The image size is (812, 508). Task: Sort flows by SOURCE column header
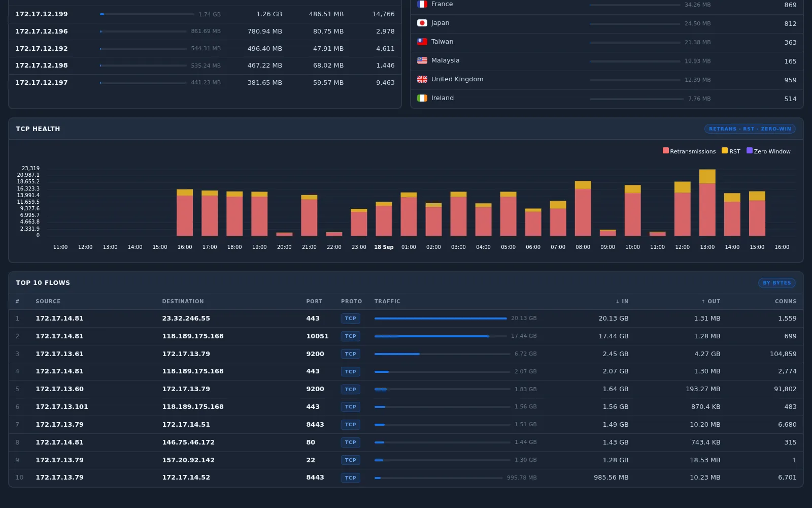(x=48, y=301)
